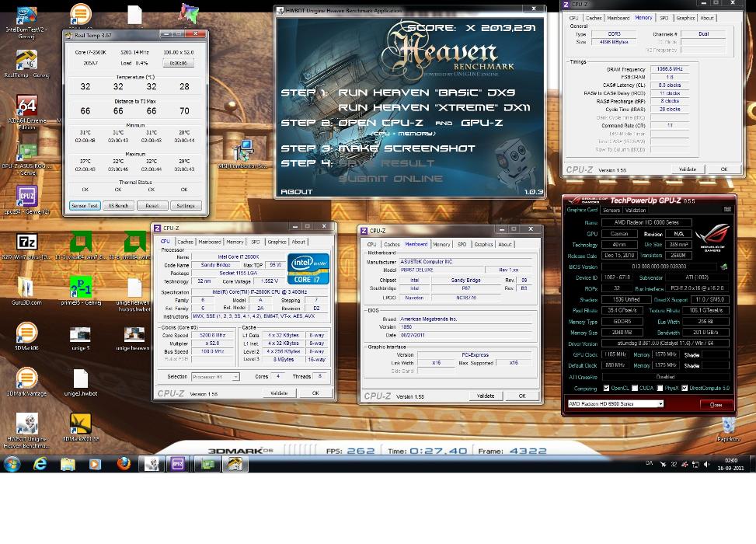Open Windows Media Player from taskbar

95,464
